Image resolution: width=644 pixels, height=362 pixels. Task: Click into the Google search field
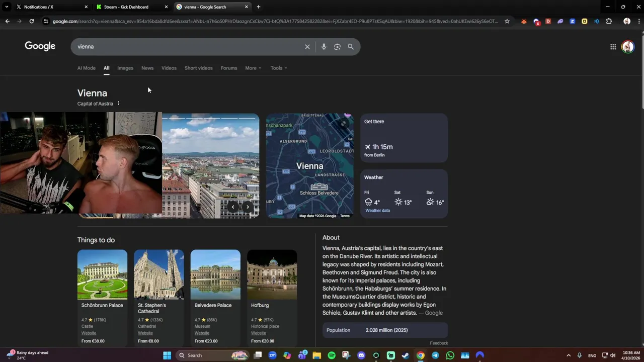(x=189, y=47)
